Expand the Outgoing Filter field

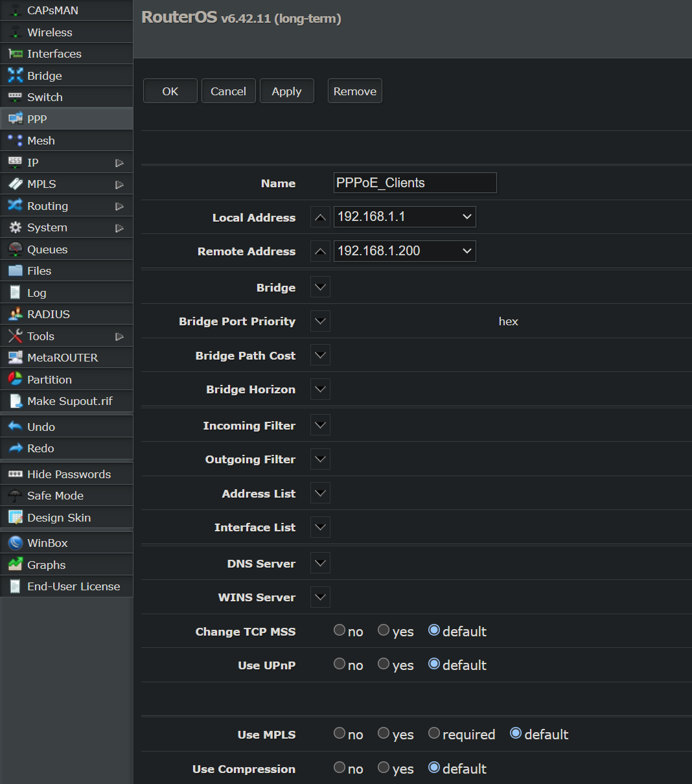pyautogui.click(x=320, y=459)
